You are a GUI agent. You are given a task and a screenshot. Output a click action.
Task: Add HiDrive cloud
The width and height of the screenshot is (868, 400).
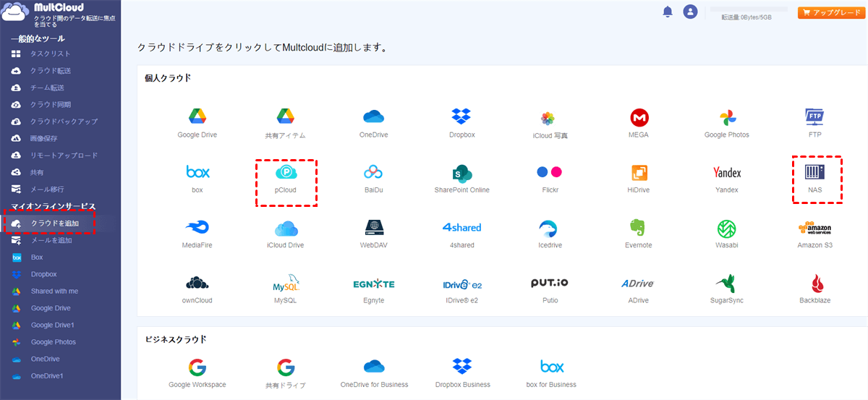(x=639, y=179)
